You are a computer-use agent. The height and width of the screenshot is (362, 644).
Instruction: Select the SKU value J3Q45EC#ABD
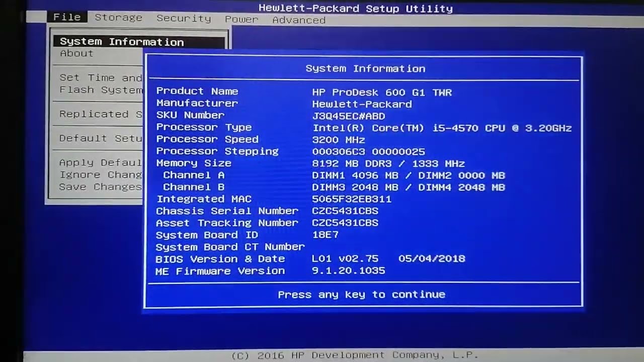[x=349, y=116]
